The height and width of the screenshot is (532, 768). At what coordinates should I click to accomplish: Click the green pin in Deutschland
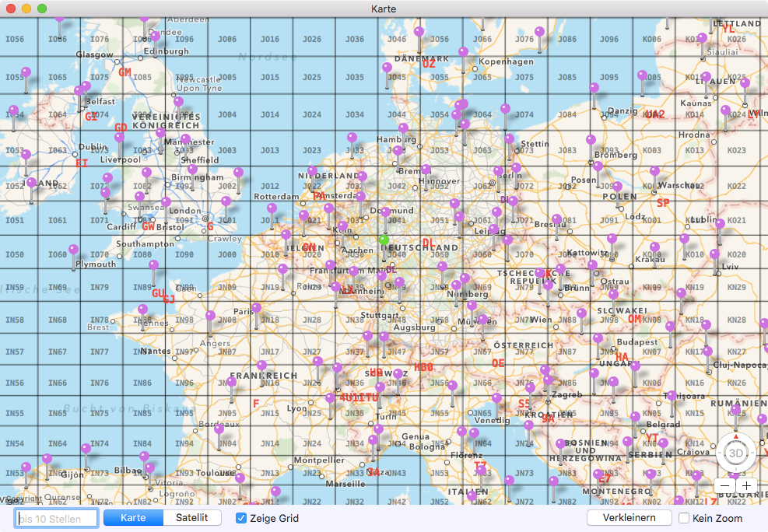(x=384, y=240)
